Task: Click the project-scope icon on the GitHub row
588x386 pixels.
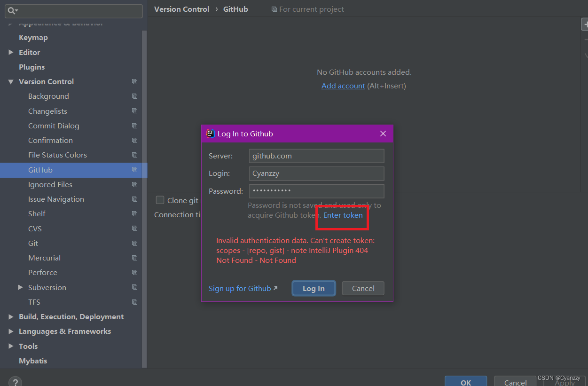Action: 134,170
